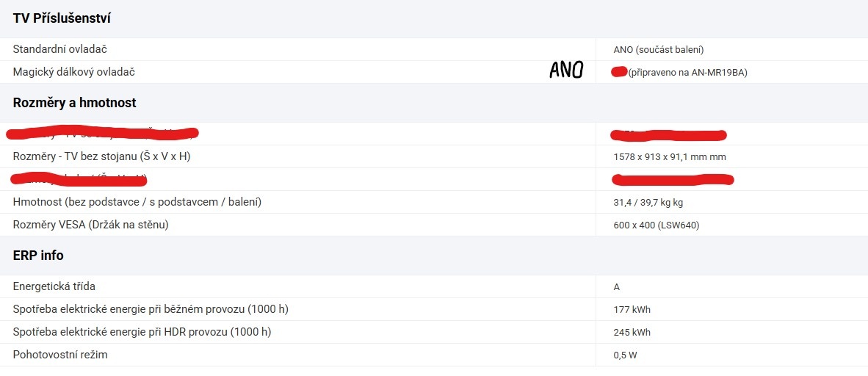Screen dimensions: 868x376
Task: Click the 600 x 400 (LSW640) value
Action: click(x=656, y=225)
